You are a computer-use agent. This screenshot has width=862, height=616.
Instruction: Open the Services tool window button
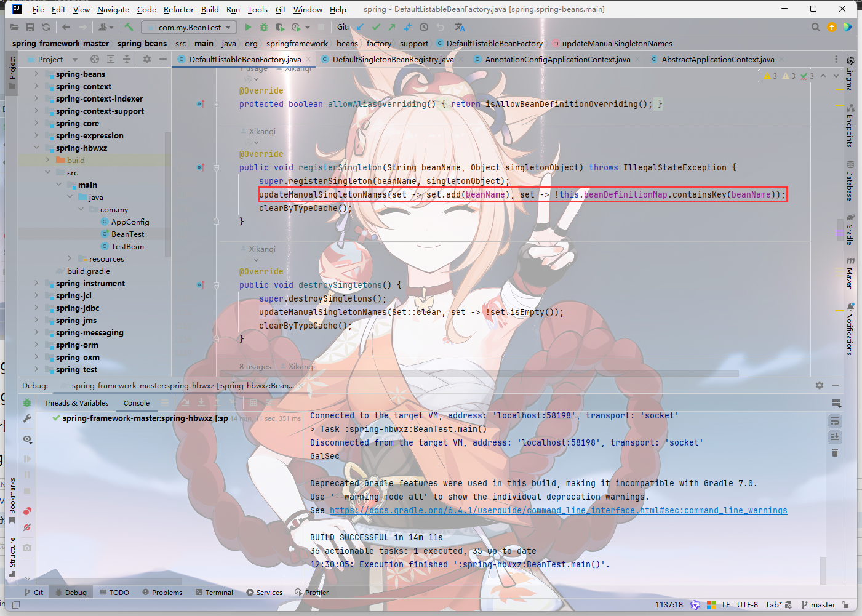tap(265, 593)
